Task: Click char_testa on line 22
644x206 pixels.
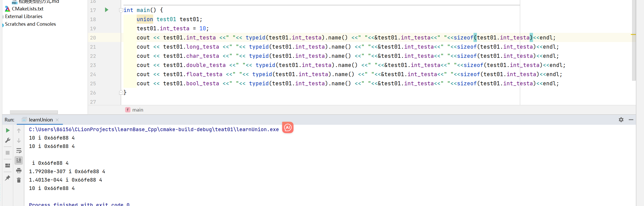Action: (x=202, y=56)
